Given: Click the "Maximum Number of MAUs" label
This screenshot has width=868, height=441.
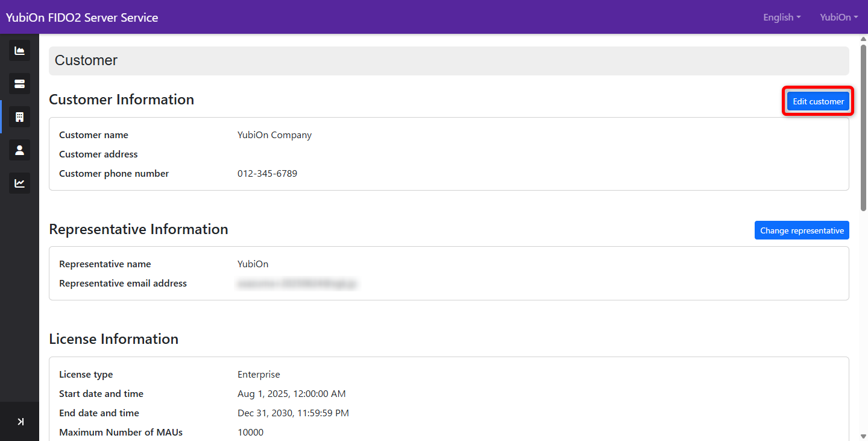Looking at the screenshot, I should [121, 433].
